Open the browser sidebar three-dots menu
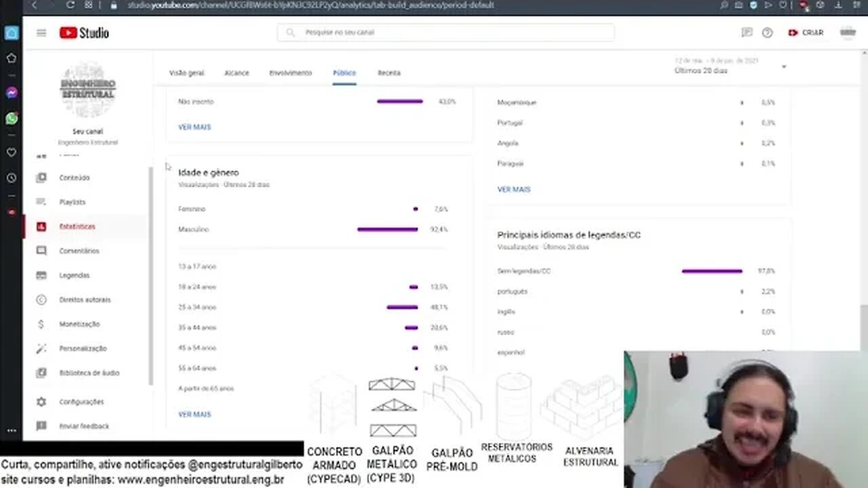The width and height of the screenshot is (868, 488). pos(12,430)
